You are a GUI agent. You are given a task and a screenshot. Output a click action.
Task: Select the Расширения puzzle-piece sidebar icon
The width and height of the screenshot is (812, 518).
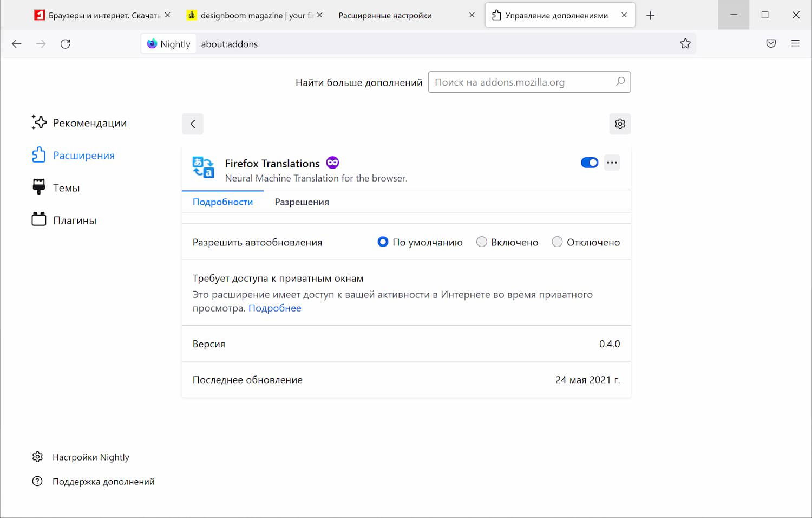(x=38, y=155)
